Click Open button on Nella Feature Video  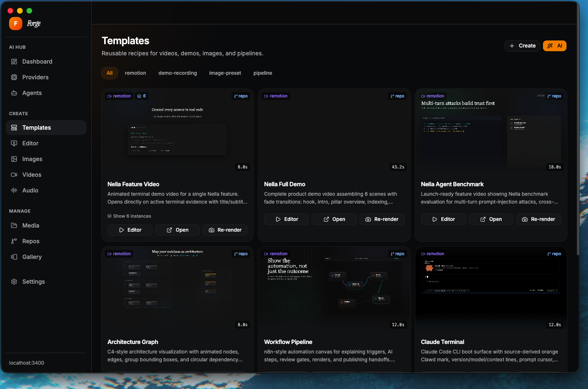(x=177, y=230)
